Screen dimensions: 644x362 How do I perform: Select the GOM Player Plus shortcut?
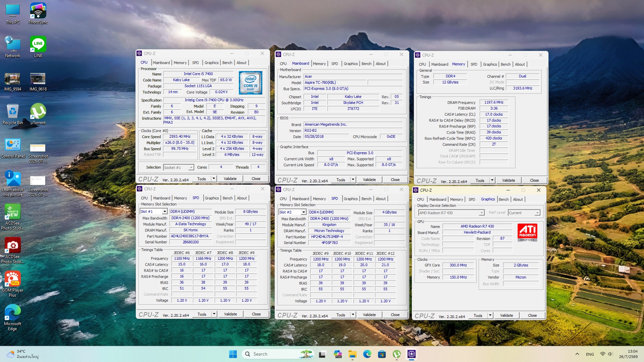13,284
